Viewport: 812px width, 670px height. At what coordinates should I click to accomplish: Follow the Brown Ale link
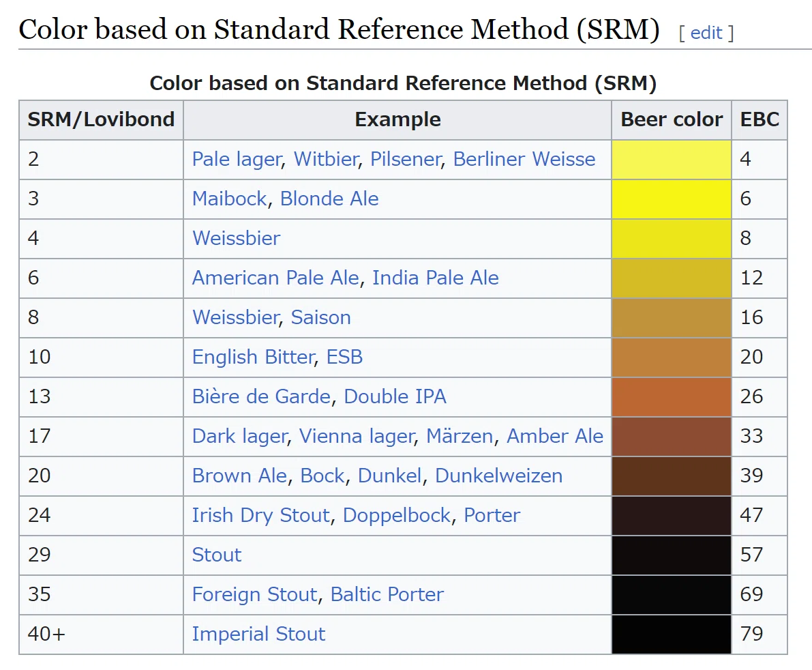pyautogui.click(x=239, y=476)
